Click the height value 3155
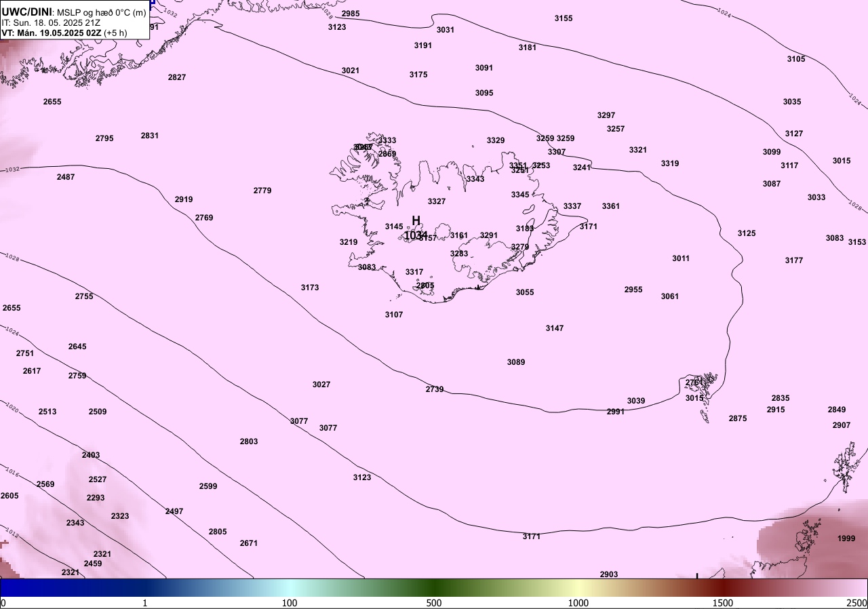The height and width of the screenshot is (609, 868). click(x=564, y=18)
